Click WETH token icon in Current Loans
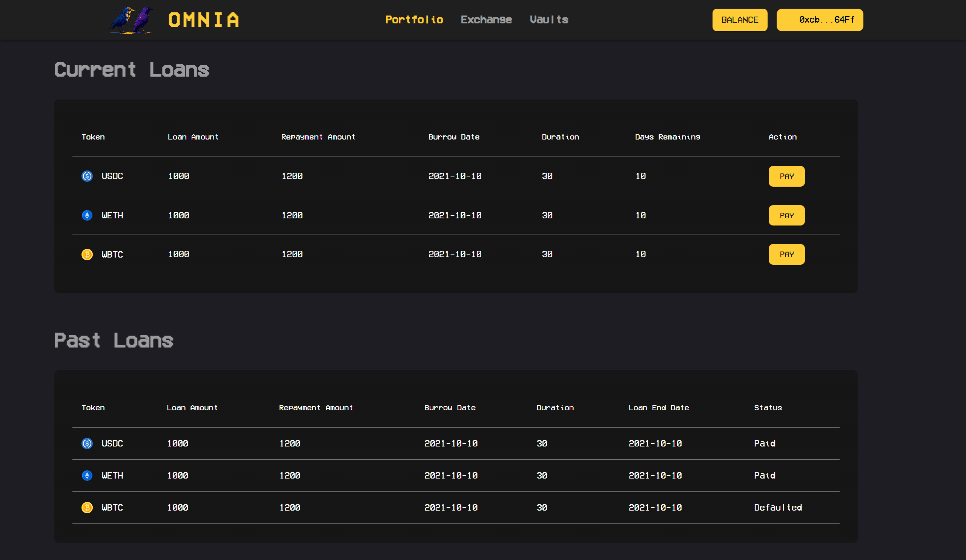Viewport: 966px width, 560px height. pyautogui.click(x=87, y=215)
